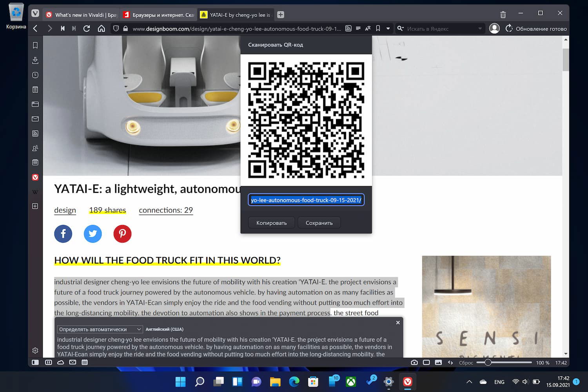The height and width of the screenshot is (392, 588).
Task: Toggle images loading in status bar
Action: point(439,363)
